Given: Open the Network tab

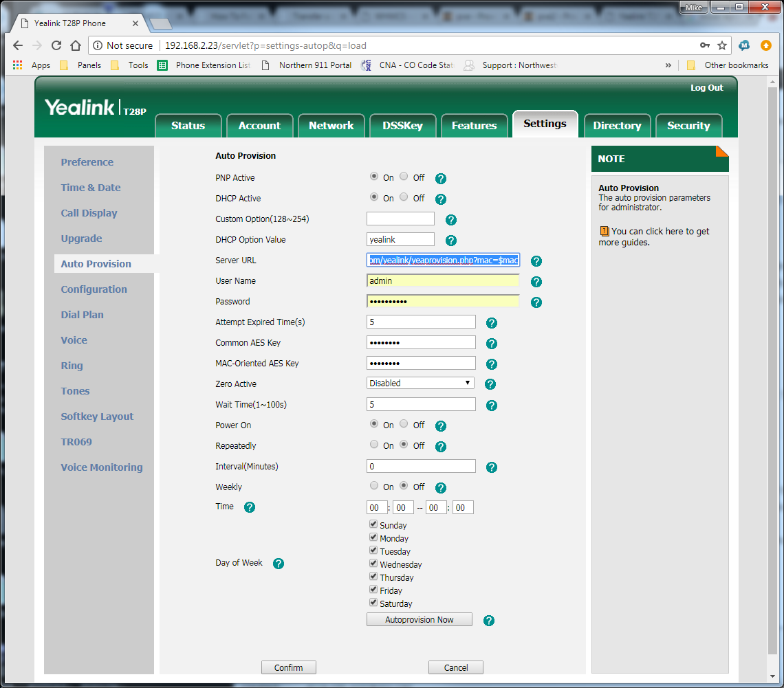Looking at the screenshot, I should click(331, 125).
